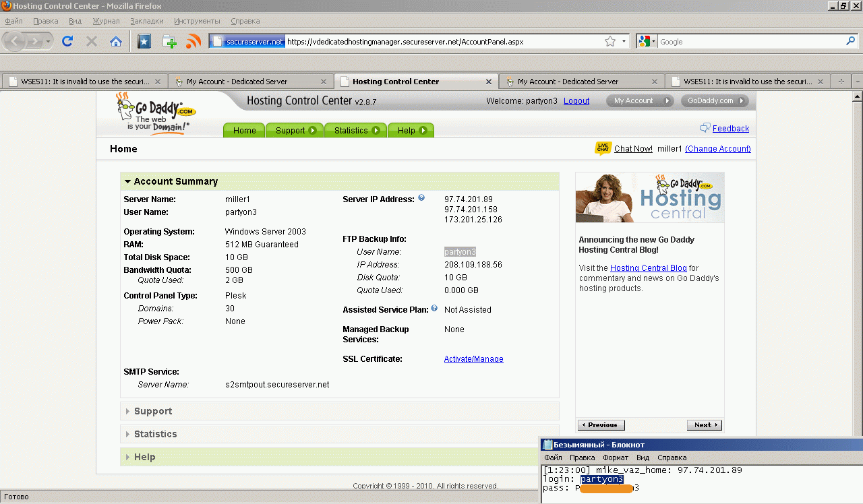Open the list all tabs button
Image resolution: width=863 pixels, height=504 pixels.
pyautogui.click(x=858, y=82)
